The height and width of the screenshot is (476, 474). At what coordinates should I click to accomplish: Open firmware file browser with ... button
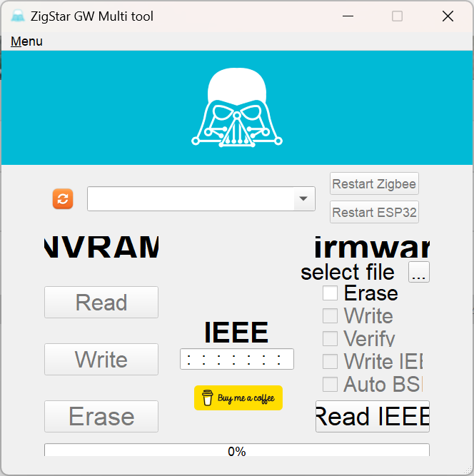(x=419, y=272)
